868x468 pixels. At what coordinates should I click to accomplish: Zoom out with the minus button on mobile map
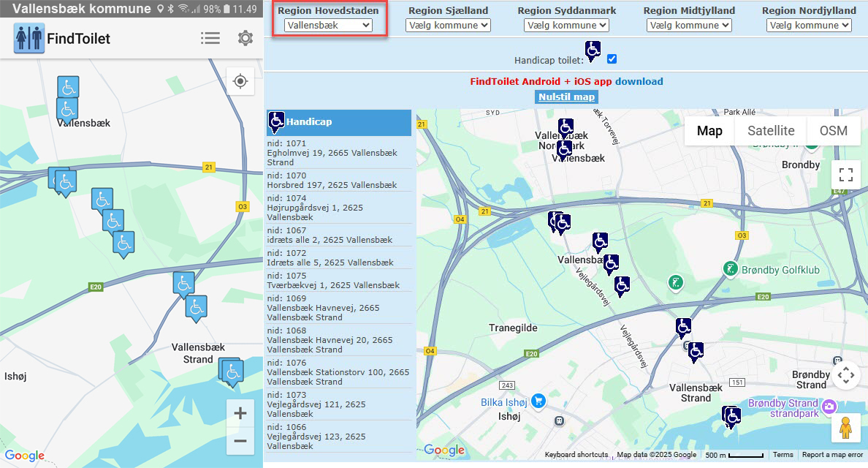click(240, 442)
